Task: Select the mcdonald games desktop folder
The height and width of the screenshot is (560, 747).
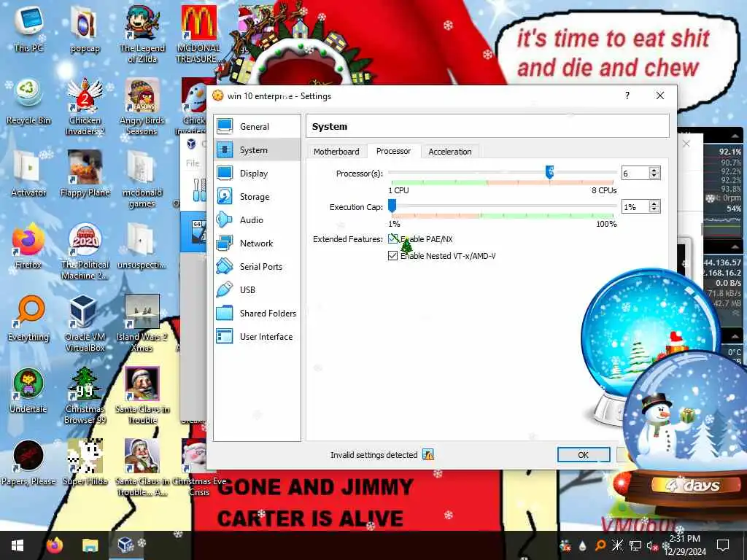Action: (142, 178)
